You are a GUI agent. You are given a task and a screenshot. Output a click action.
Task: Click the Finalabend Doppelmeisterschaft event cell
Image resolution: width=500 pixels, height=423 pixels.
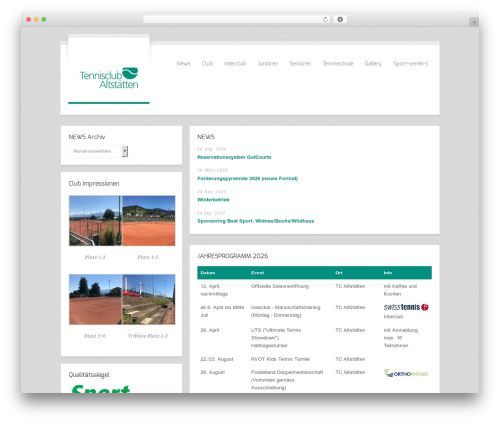287,380
